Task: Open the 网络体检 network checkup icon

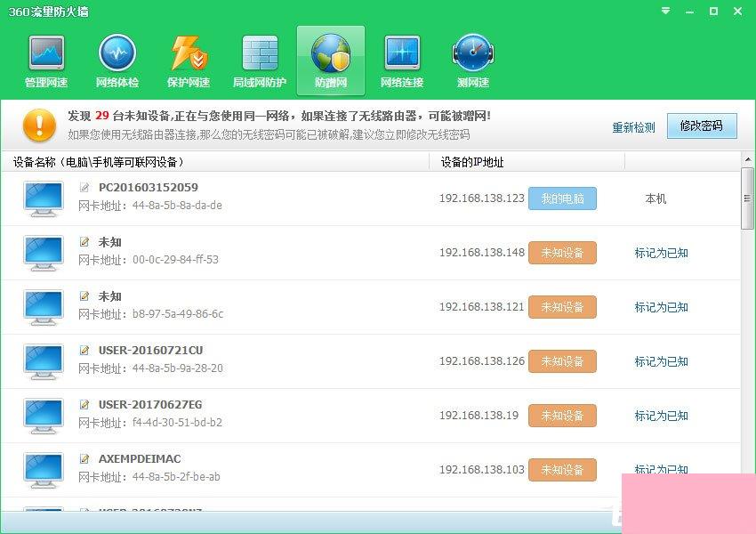Action: [117, 61]
